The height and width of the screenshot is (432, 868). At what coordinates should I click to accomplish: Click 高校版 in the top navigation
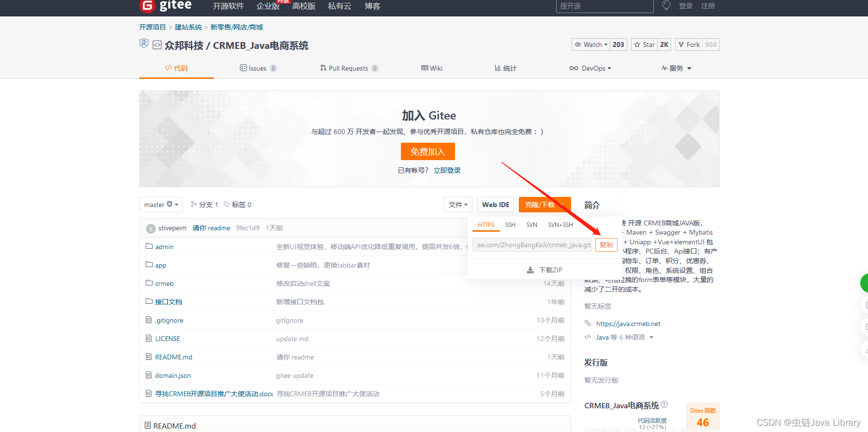pos(304,6)
